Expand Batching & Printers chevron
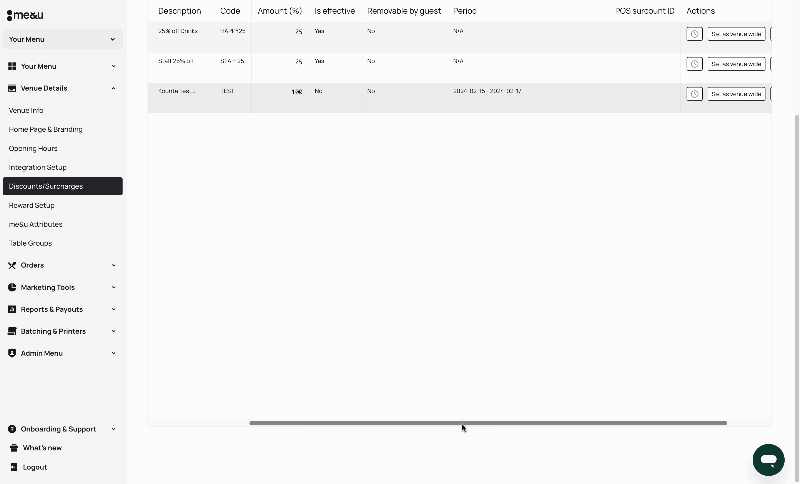Viewport: 800px width, 484px height. pos(113,331)
